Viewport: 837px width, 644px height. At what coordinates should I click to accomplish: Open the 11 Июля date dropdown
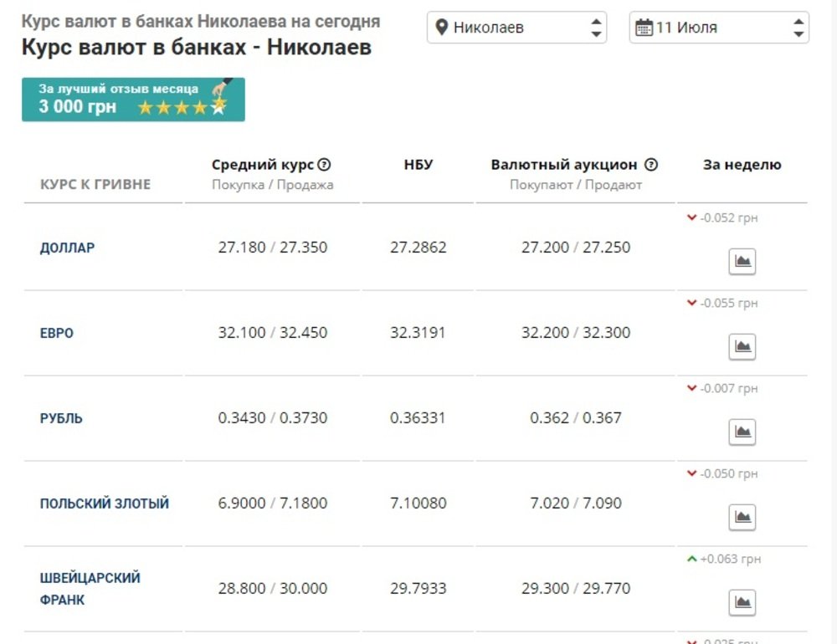[x=719, y=28]
